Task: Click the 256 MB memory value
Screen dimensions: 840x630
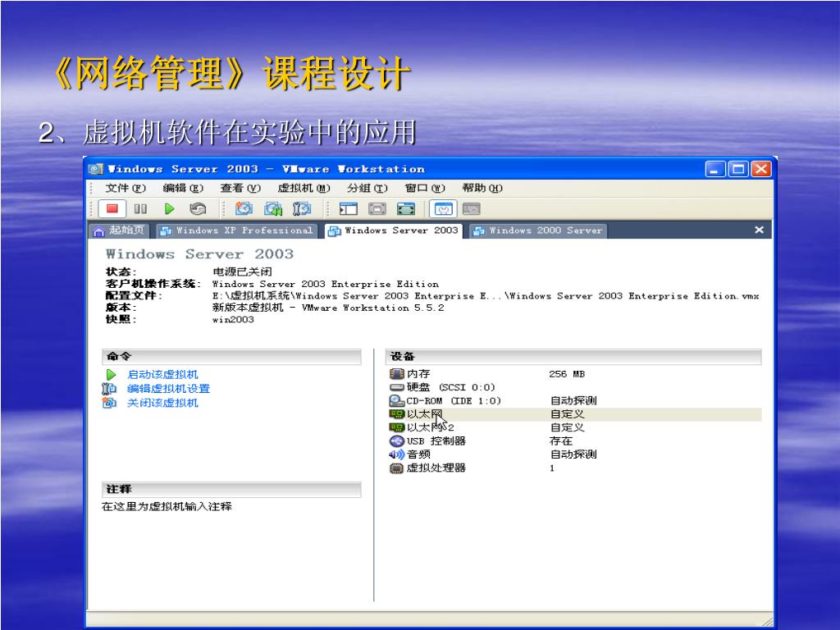Action: click(x=567, y=374)
